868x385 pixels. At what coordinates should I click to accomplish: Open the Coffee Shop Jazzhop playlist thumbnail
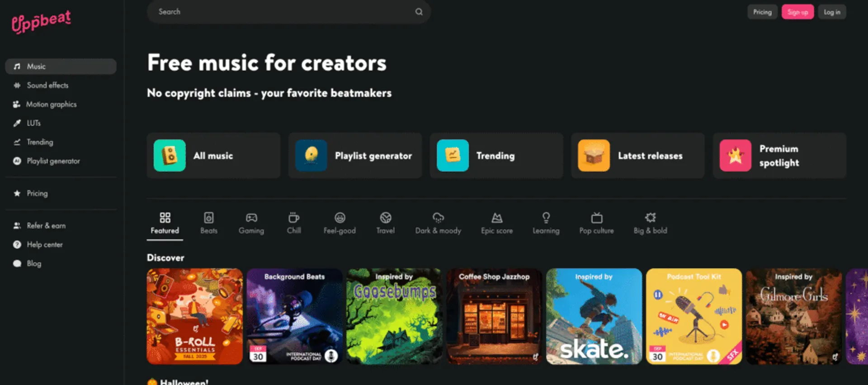click(x=494, y=316)
